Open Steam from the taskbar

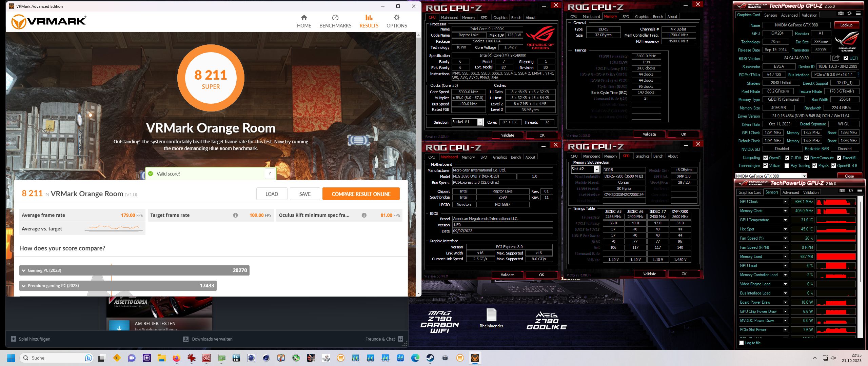[x=430, y=358]
